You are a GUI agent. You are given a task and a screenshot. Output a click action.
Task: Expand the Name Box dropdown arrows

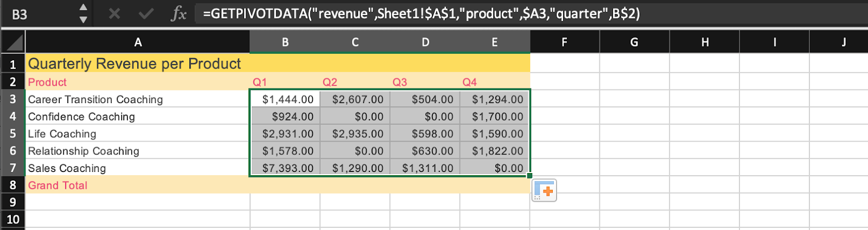click(x=83, y=14)
